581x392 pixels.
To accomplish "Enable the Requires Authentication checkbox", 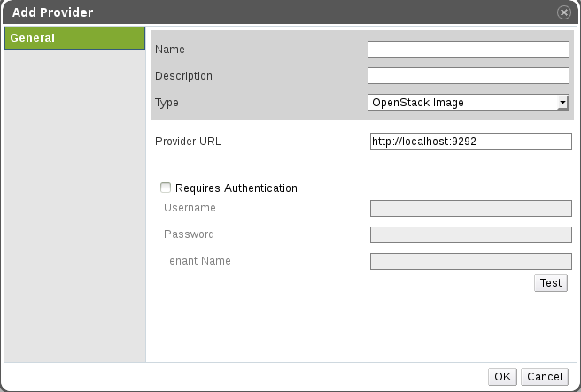I will pyautogui.click(x=165, y=188).
